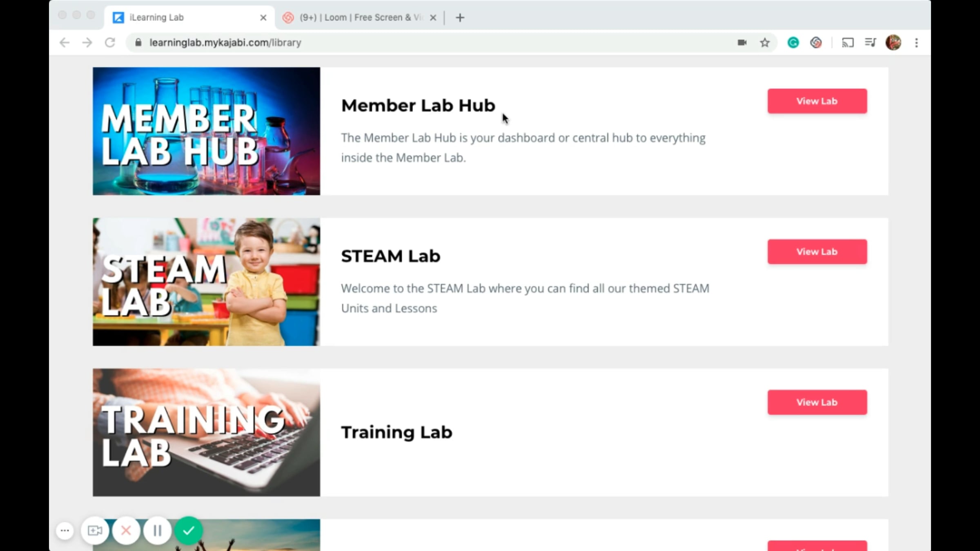Screen dimensions: 980x551
Task: Pause the Loom recording
Action: 157,531
